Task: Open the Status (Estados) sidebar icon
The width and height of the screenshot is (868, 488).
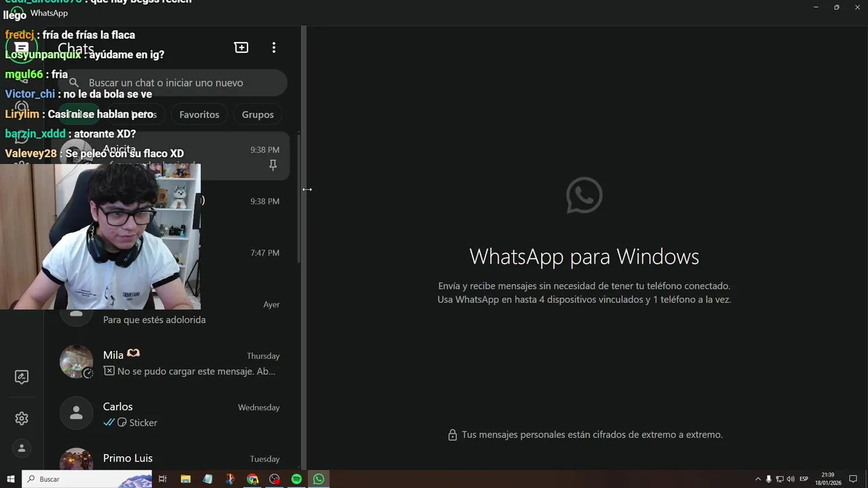Action: coord(22,107)
